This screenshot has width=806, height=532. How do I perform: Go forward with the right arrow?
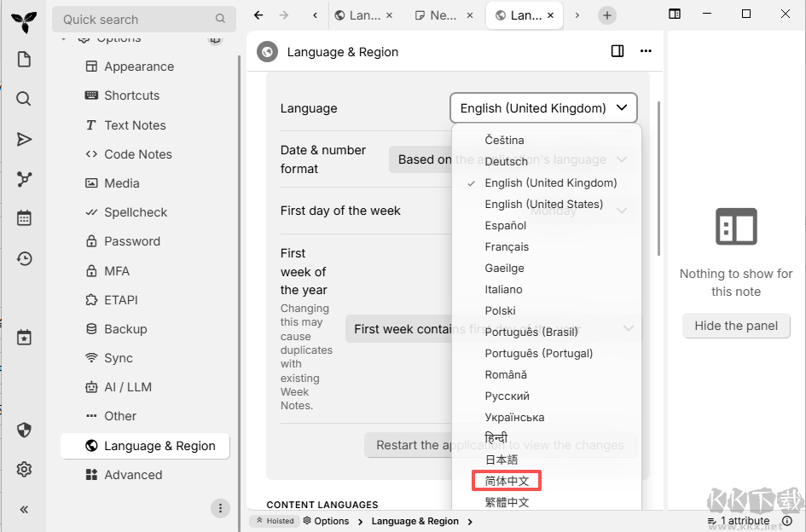click(284, 15)
